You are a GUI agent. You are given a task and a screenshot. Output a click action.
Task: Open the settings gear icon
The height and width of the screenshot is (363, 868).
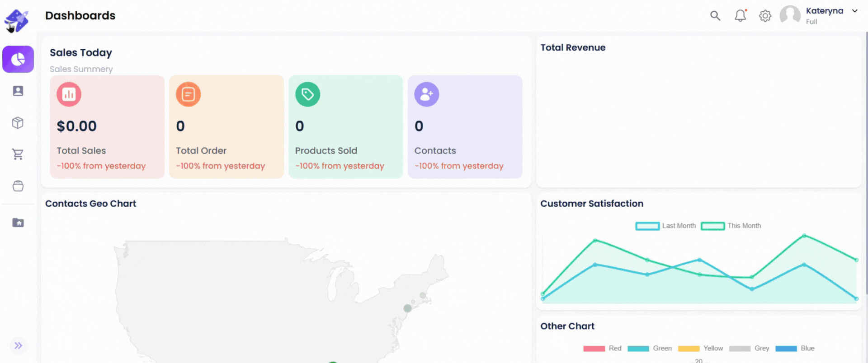coord(765,16)
